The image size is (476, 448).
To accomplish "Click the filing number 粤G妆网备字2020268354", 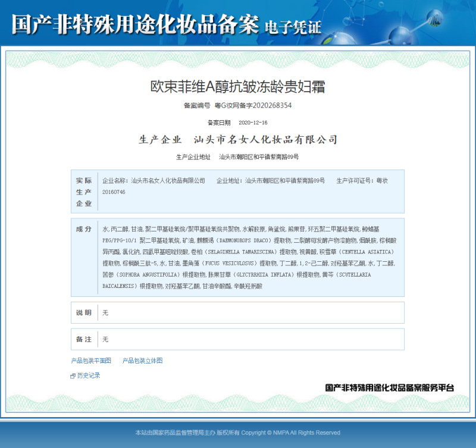I will click(x=253, y=105).
